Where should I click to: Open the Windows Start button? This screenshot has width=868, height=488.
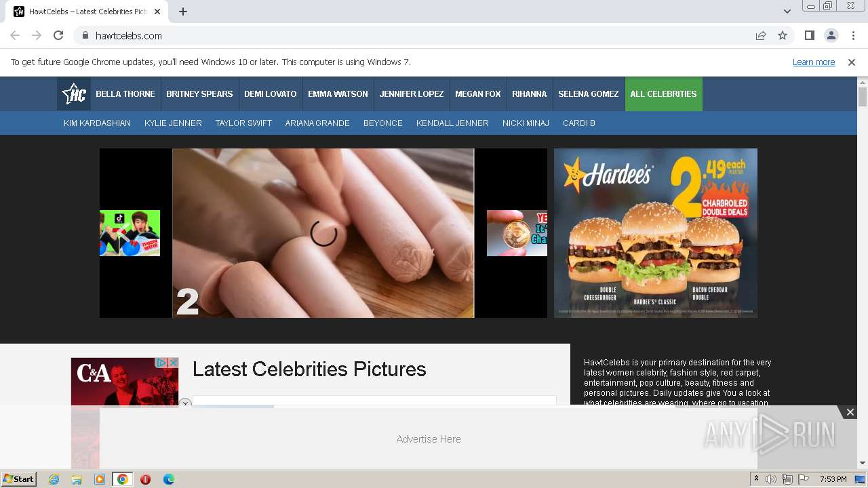point(18,479)
